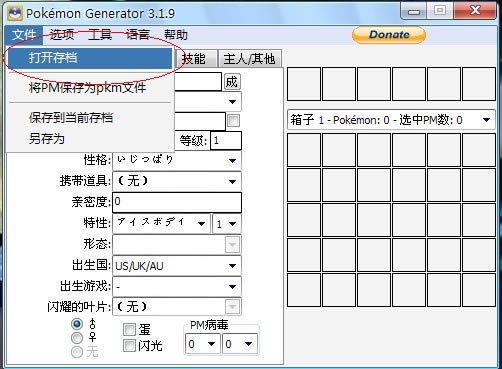Click the Donate button

[x=389, y=35]
